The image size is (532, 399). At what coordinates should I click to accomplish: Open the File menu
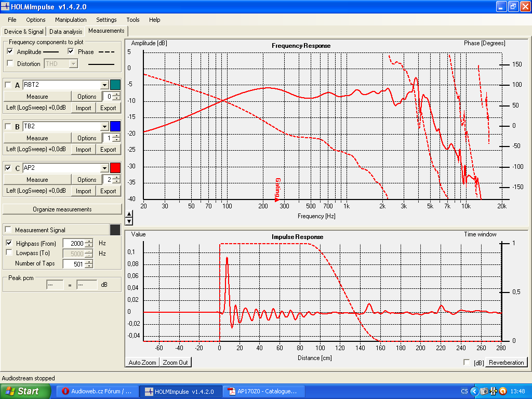tap(12, 20)
